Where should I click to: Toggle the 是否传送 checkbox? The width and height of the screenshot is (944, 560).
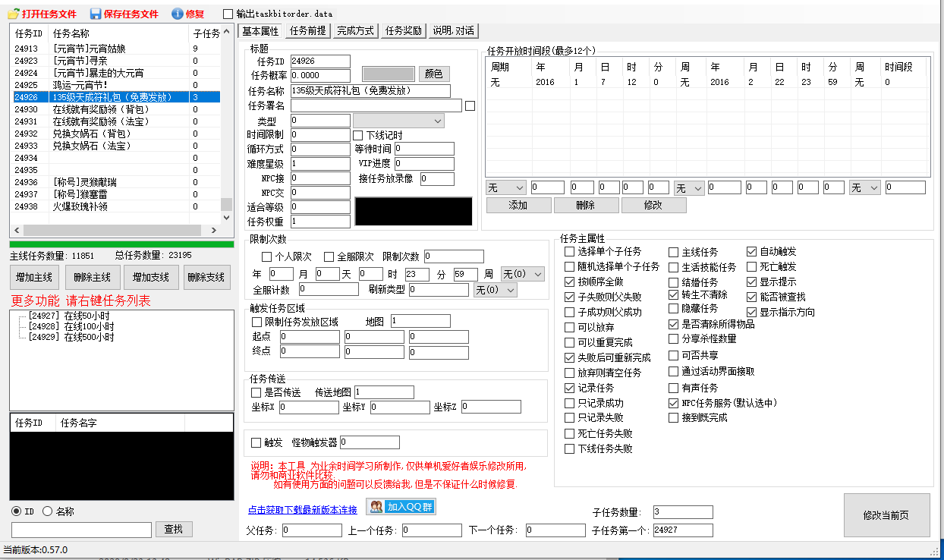click(256, 392)
